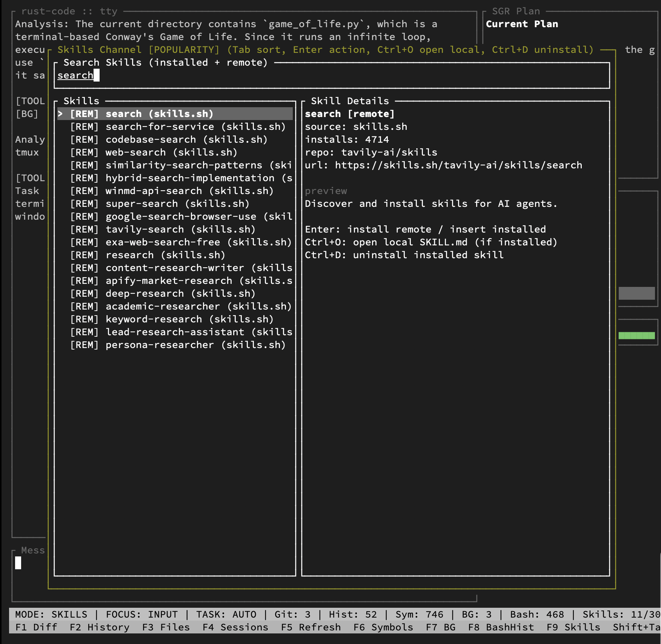
Task: Expand the Skill Details panel
Action: point(349,100)
